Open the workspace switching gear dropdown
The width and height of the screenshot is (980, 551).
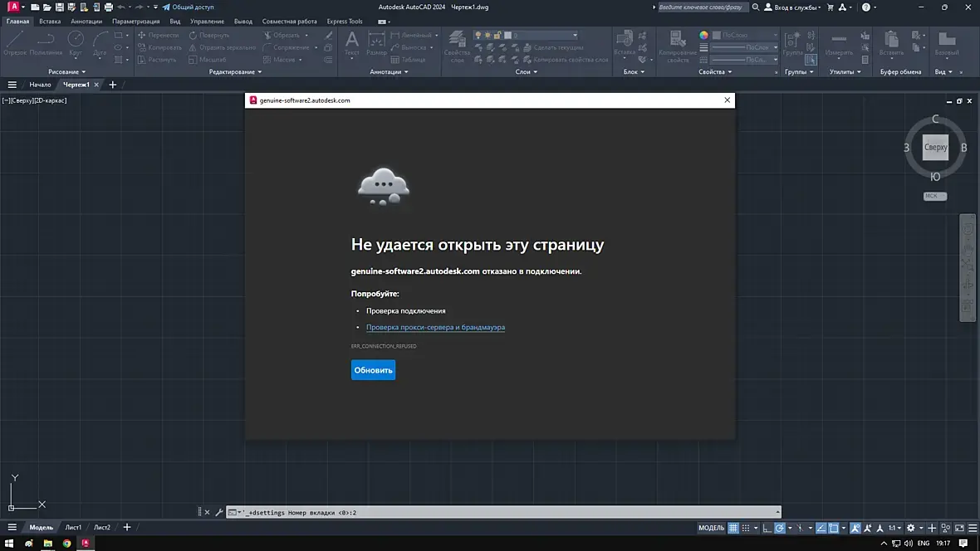[914, 528]
